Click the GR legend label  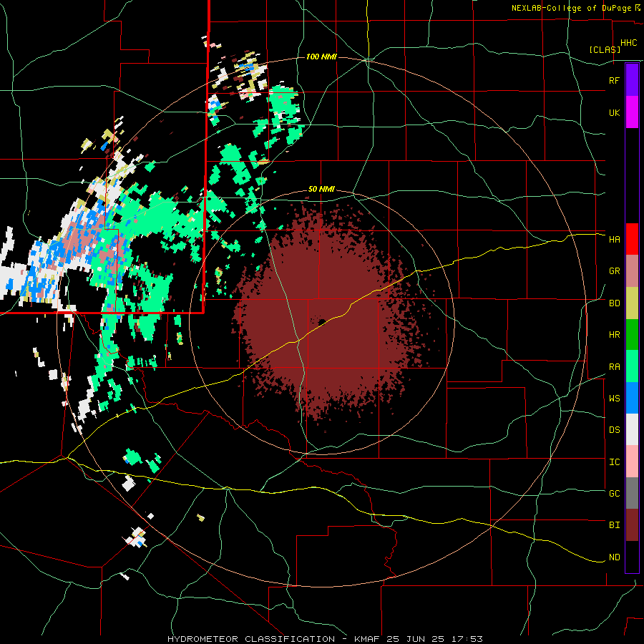pyautogui.click(x=614, y=271)
